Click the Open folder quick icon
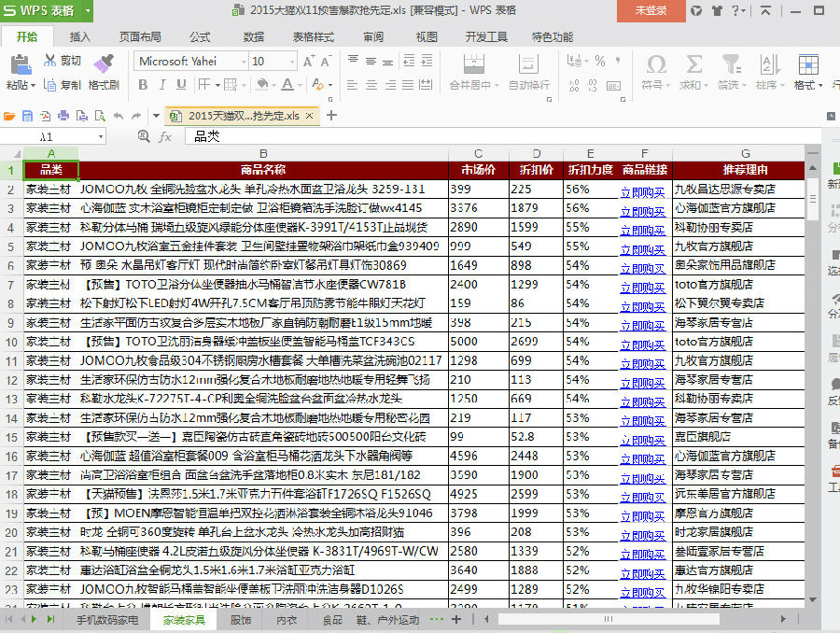840x633 pixels. tap(9, 116)
